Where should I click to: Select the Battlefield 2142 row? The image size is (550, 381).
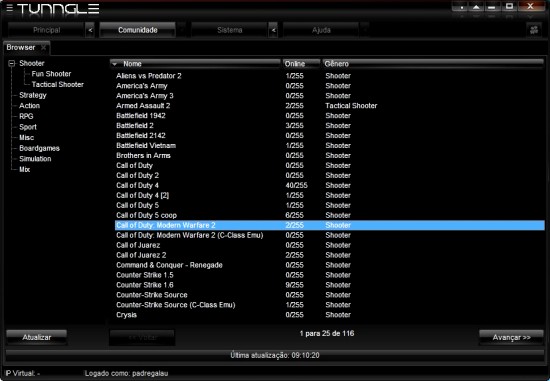point(329,135)
